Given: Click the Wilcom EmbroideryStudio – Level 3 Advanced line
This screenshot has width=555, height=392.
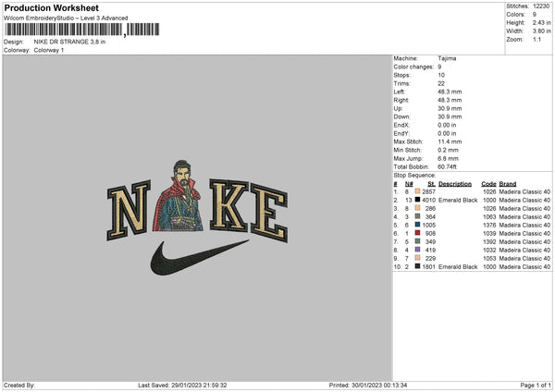Looking at the screenshot, I should [x=66, y=18].
